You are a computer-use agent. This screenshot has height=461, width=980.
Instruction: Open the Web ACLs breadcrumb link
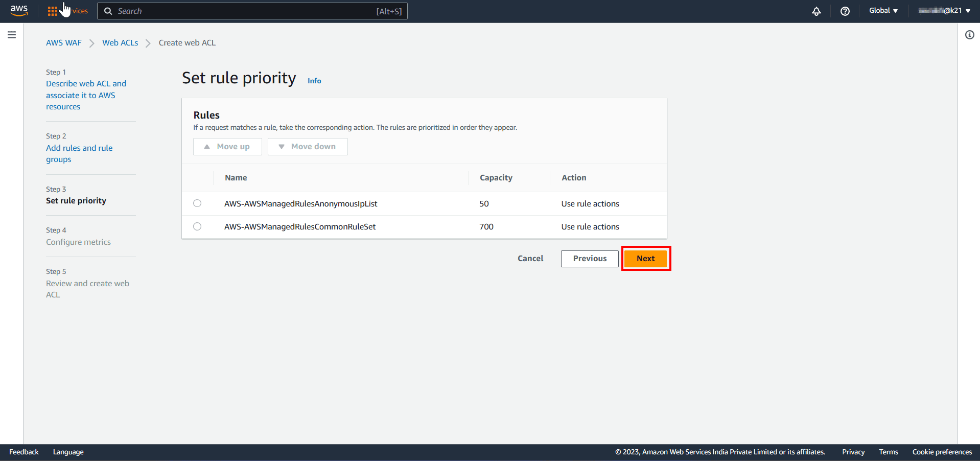point(120,43)
